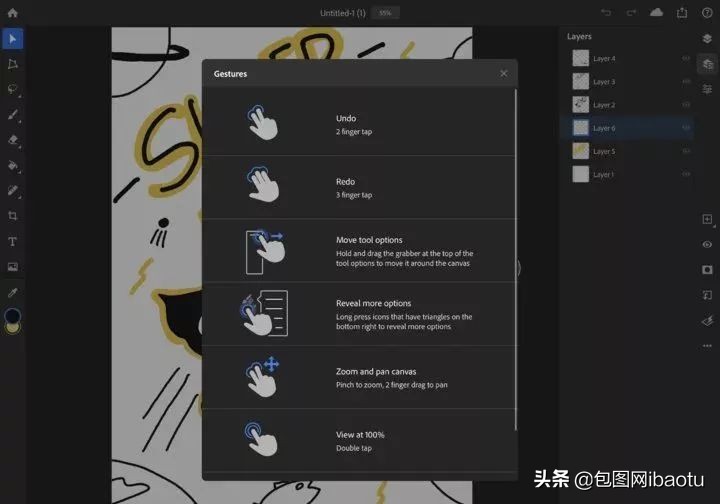Open the Help question mark icon
Screen dimensions: 720x504
(707, 13)
